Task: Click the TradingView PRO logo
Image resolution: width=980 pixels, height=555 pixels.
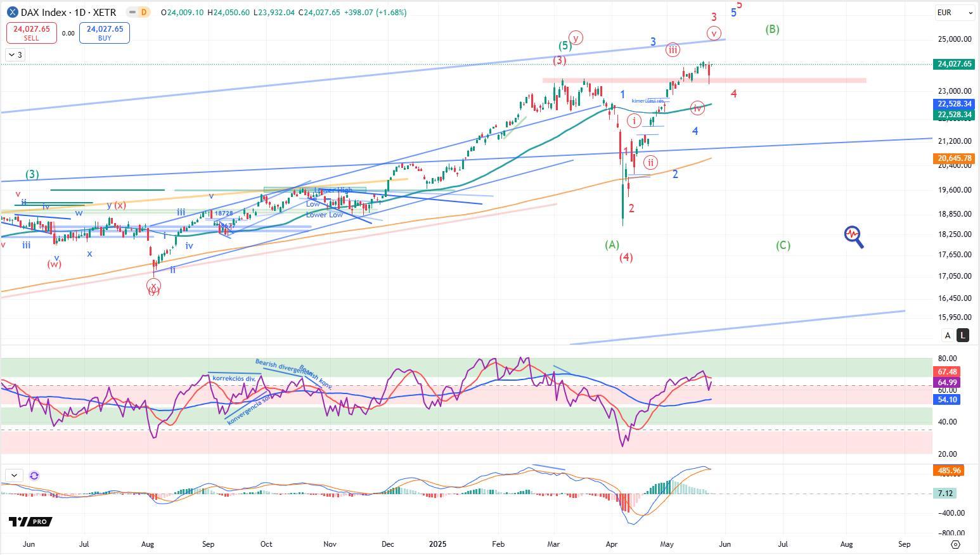Action: tap(30, 521)
